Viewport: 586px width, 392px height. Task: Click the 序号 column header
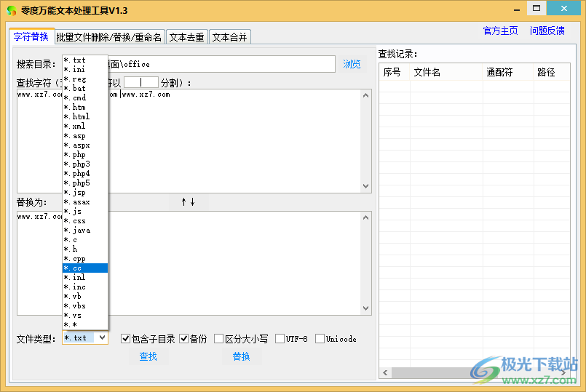click(395, 72)
